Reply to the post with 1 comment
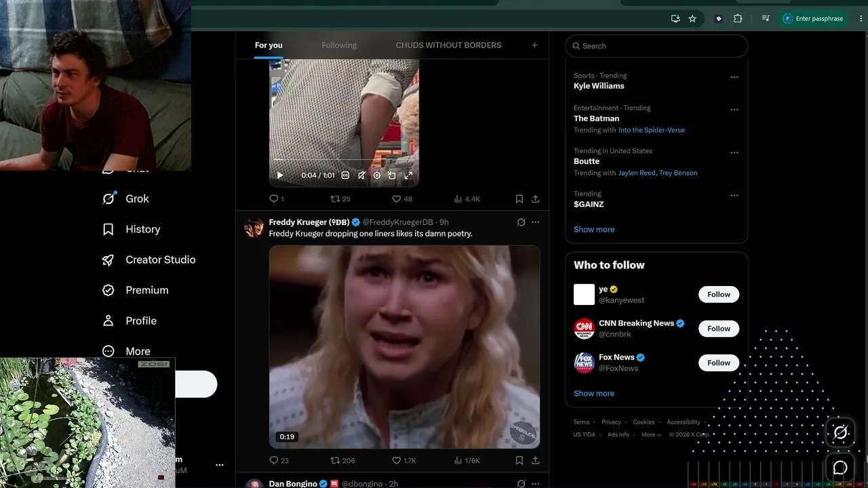The width and height of the screenshot is (868, 488). coord(277,199)
